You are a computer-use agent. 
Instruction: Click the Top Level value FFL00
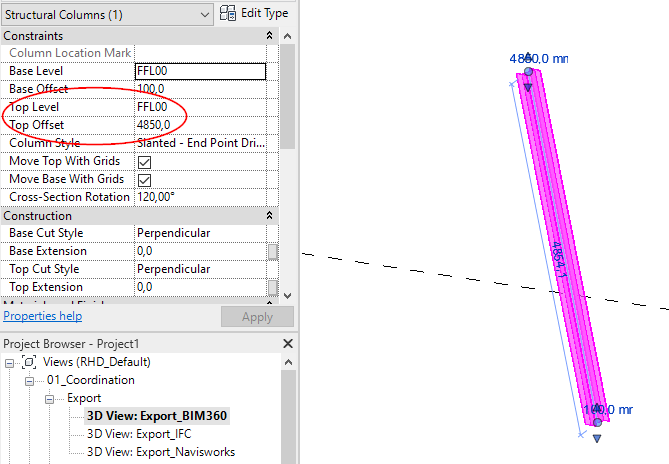click(200, 107)
